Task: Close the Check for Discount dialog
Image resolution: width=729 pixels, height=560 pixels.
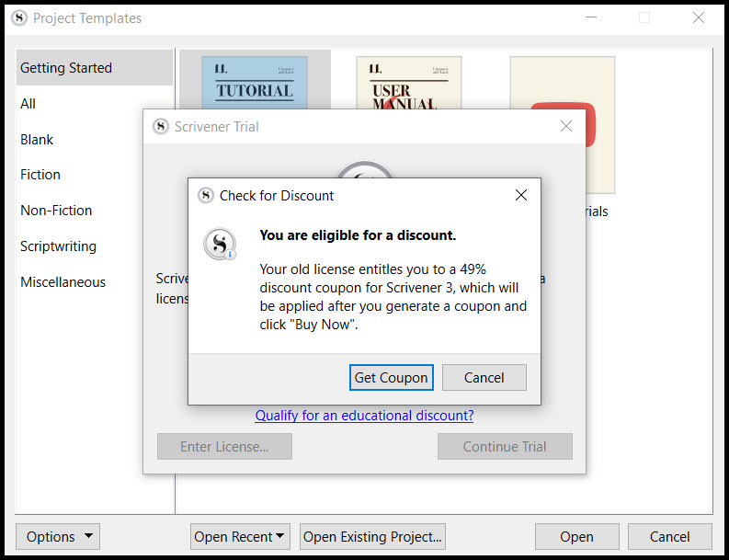Action: pyautogui.click(x=521, y=195)
